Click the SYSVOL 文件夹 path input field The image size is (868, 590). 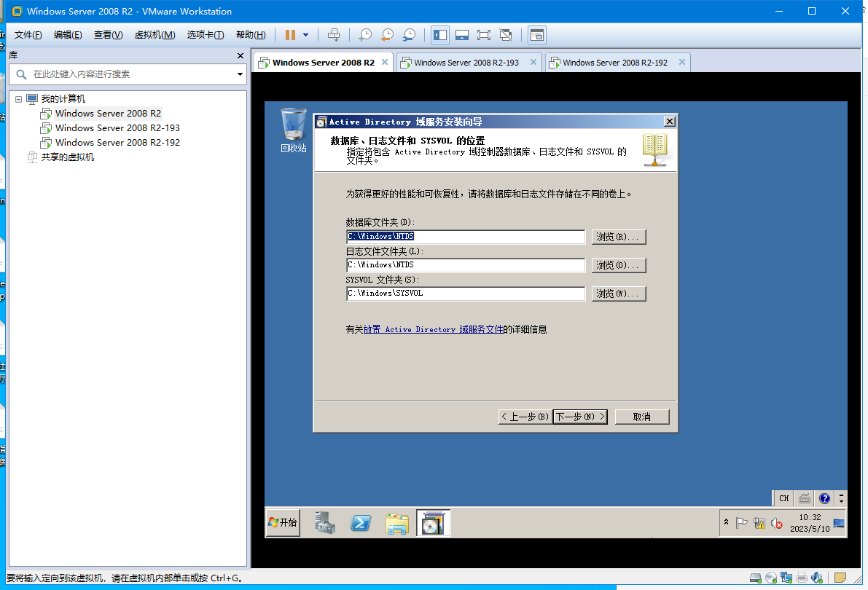click(x=466, y=294)
